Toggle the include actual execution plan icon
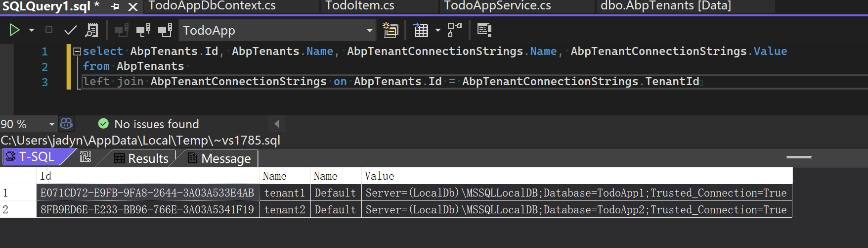This screenshot has width=868, height=248. click(x=454, y=30)
